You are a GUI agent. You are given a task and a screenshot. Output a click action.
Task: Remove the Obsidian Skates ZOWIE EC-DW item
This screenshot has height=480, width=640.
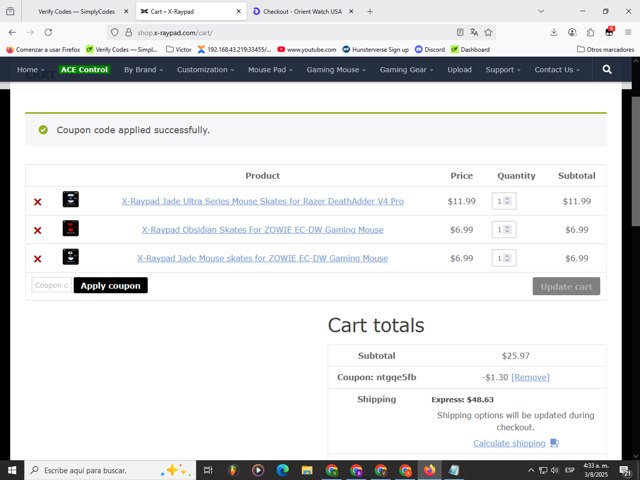click(38, 230)
